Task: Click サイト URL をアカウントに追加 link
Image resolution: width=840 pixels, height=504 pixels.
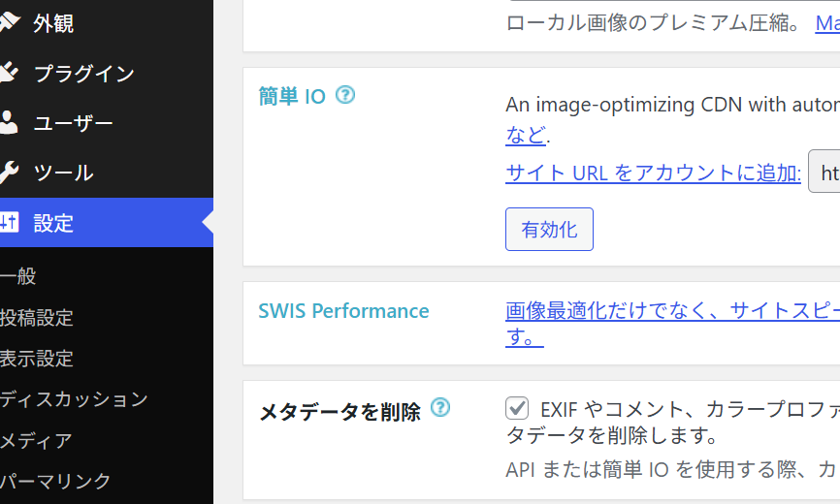Action: click(653, 173)
